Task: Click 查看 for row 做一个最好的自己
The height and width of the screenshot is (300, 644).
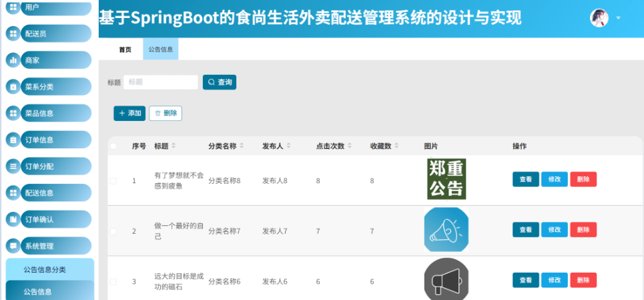Action: (x=526, y=230)
